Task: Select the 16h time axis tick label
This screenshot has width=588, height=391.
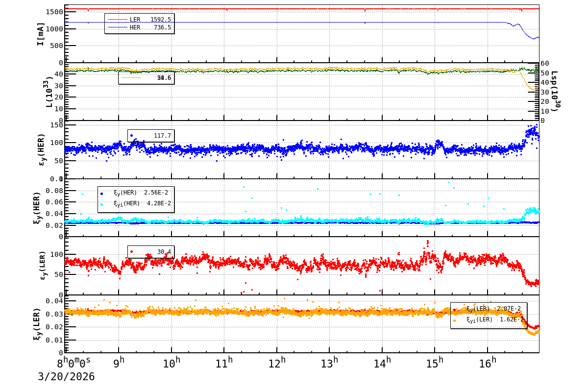Action: (488, 363)
